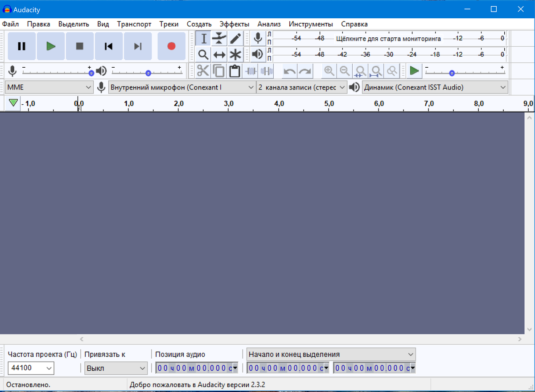Choose the Zoom magnifier tool
Viewport: 535px width, 392px height.
tap(203, 55)
